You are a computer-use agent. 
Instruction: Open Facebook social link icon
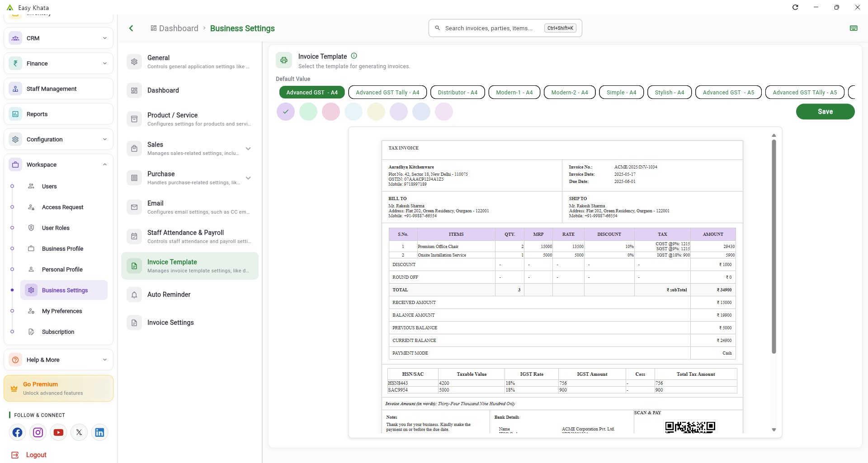click(x=17, y=432)
